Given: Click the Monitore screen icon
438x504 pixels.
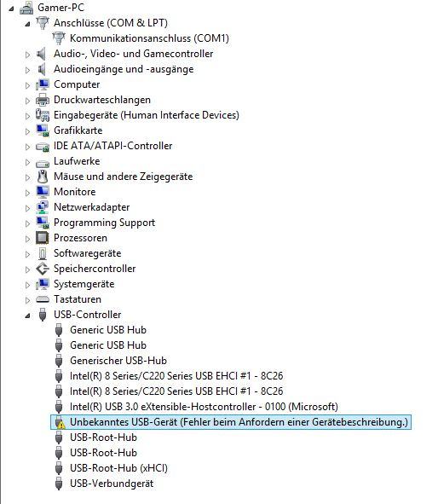Looking at the screenshot, I should (43, 192).
